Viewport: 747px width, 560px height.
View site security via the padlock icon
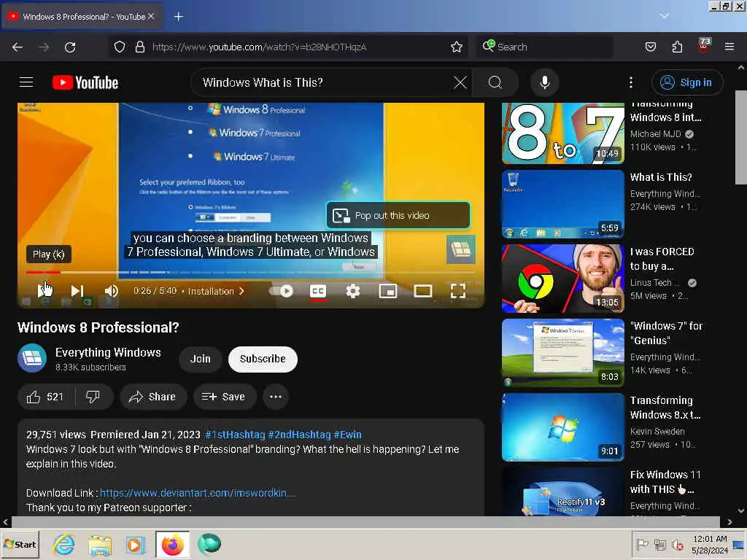point(139,47)
